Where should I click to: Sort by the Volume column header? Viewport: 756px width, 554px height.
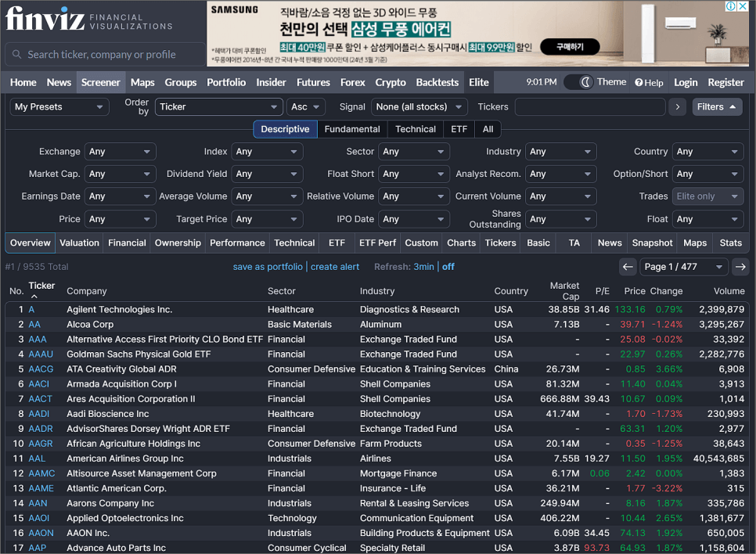(x=729, y=291)
